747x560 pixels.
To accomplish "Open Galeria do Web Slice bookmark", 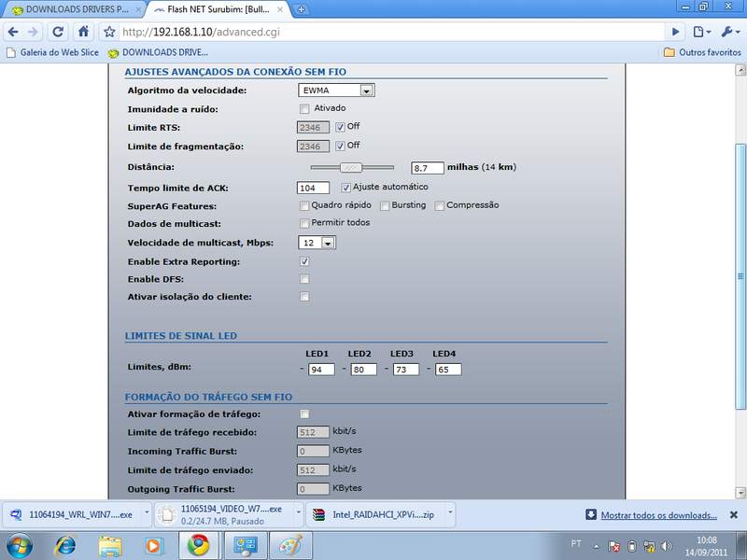I will 53,52.
